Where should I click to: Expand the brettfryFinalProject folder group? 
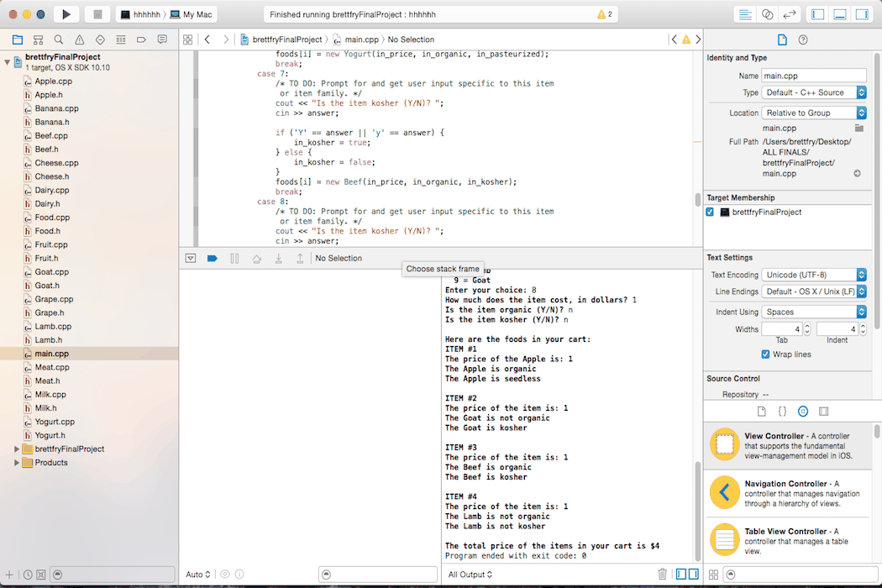(x=16, y=449)
